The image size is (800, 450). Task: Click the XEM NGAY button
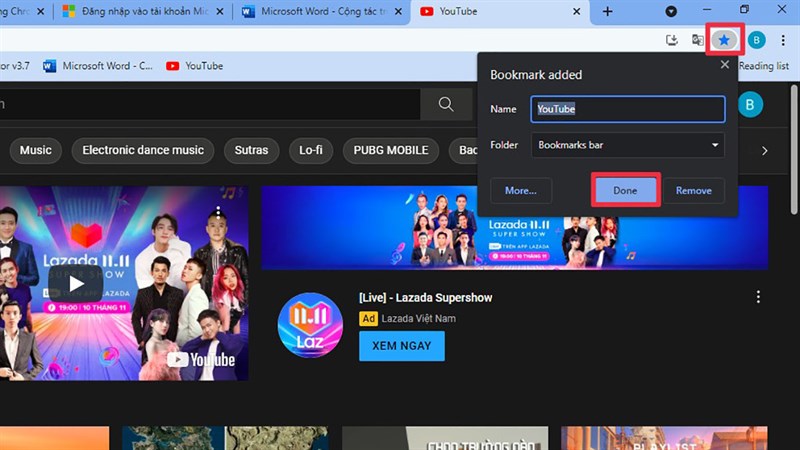click(402, 346)
